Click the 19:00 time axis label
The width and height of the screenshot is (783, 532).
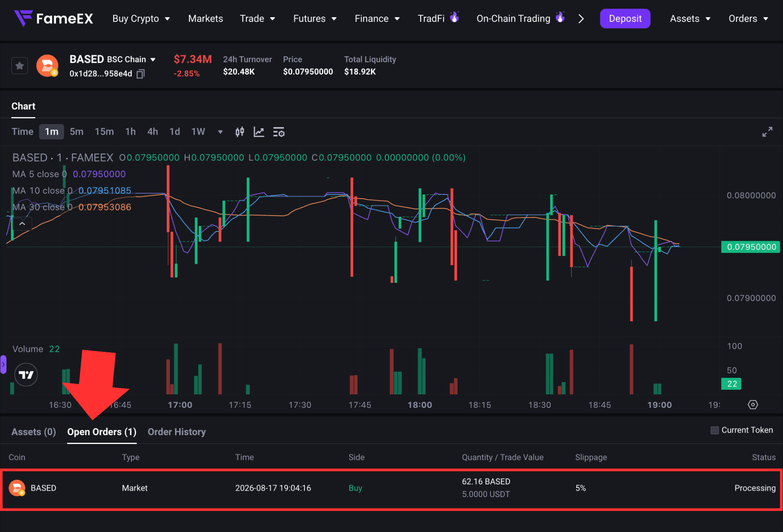[x=660, y=405]
